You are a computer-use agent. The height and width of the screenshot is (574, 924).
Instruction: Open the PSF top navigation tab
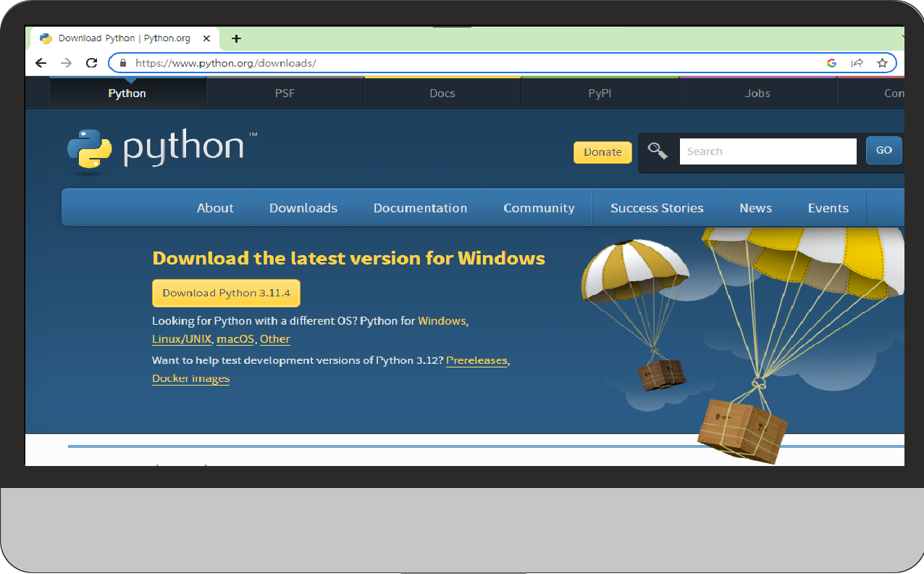(x=285, y=93)
